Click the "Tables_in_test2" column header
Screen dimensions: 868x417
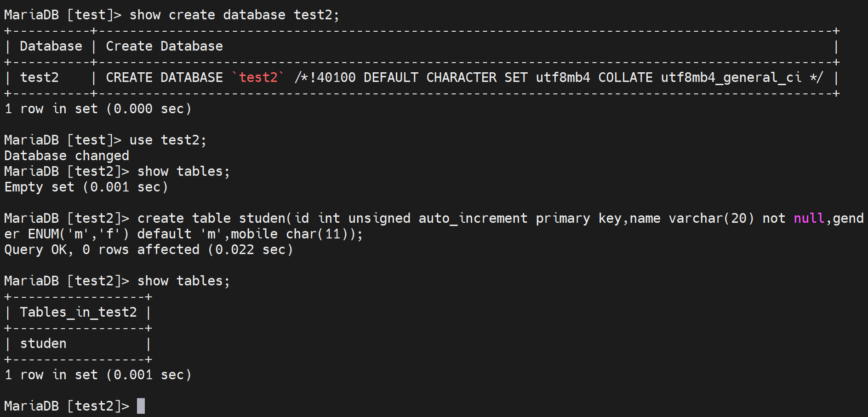pyautogui.click(x=78, y=313)
